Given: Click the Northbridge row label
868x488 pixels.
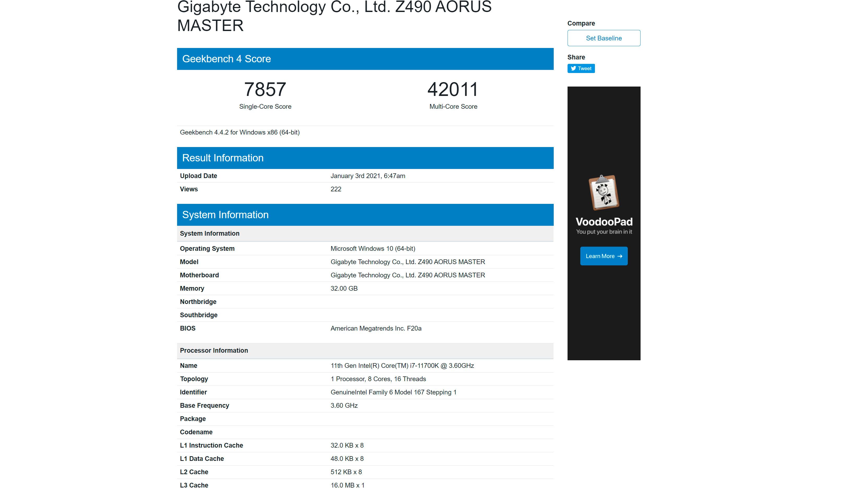Looking at the screenshot, I should 198,302.
